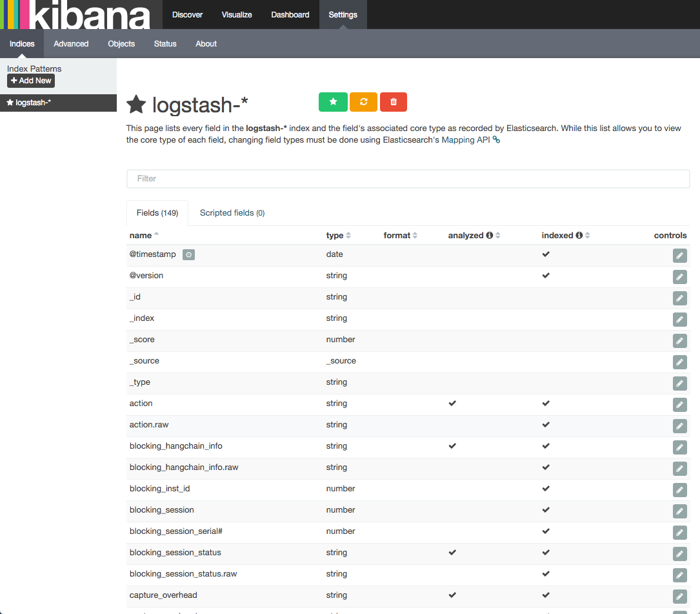Edit the action field with pencil icon

click(679, 405)
